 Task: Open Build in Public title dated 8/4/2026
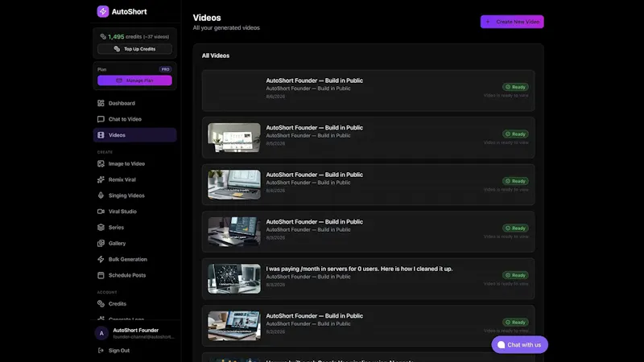coord(314,175)
